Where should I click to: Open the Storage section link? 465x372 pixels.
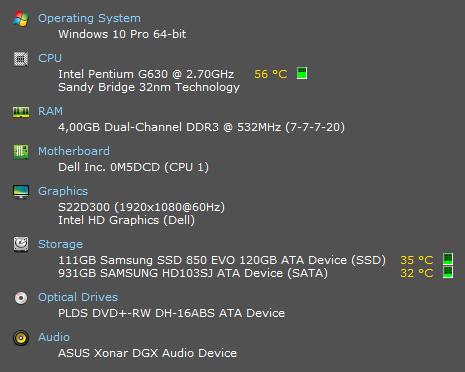coord(60,244)
